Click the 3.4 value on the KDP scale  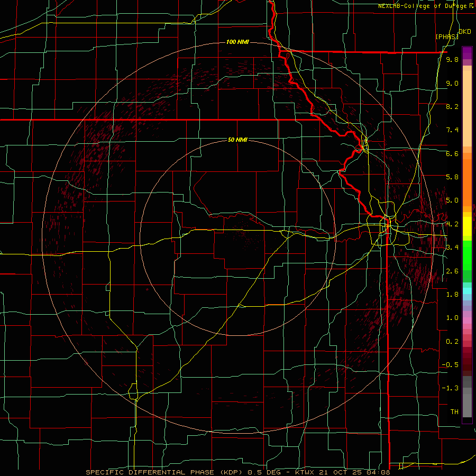click(x=452, y=248)
